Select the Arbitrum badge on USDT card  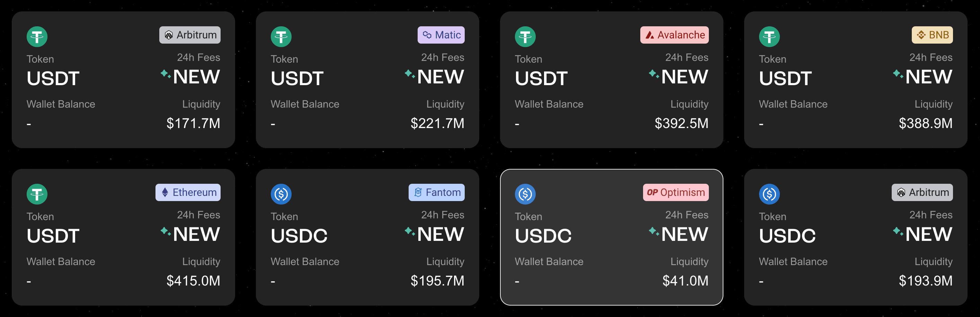click(190, 35)
